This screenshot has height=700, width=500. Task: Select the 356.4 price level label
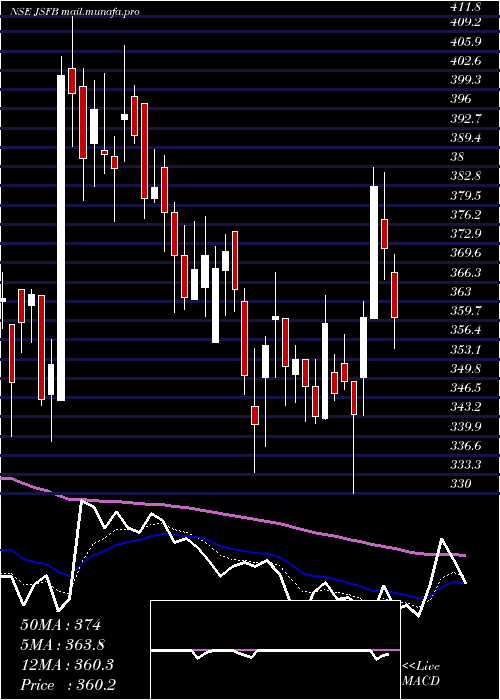466,330
